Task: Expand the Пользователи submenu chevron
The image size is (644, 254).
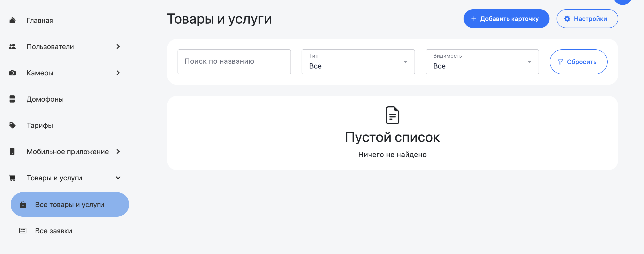Action: click(118, 46)
